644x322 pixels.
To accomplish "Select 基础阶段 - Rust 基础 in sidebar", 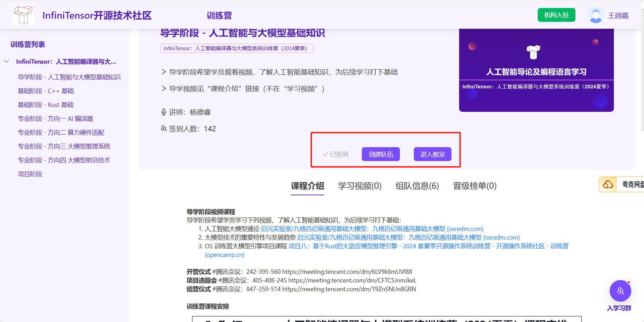I will [45, 105].
